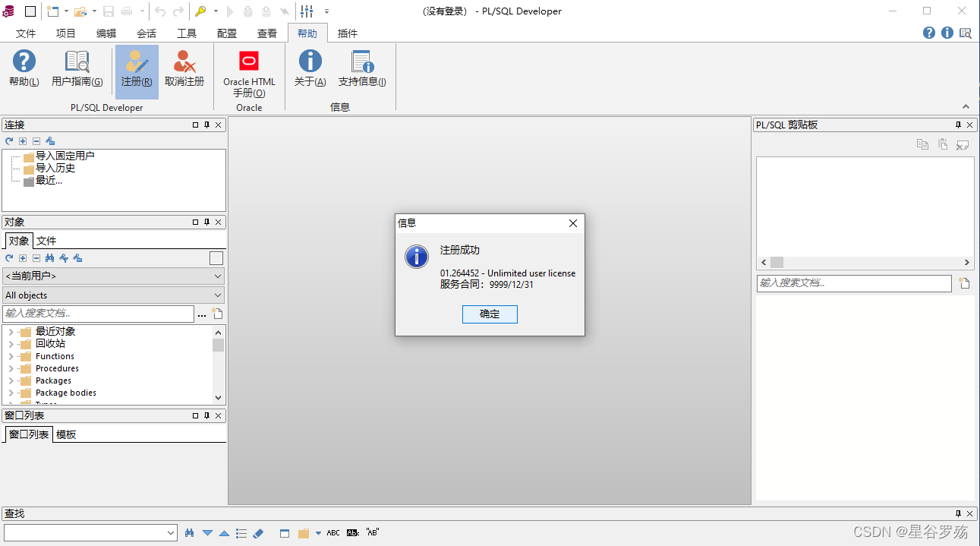Click the Open folder icon in quick toolbar

80,11
